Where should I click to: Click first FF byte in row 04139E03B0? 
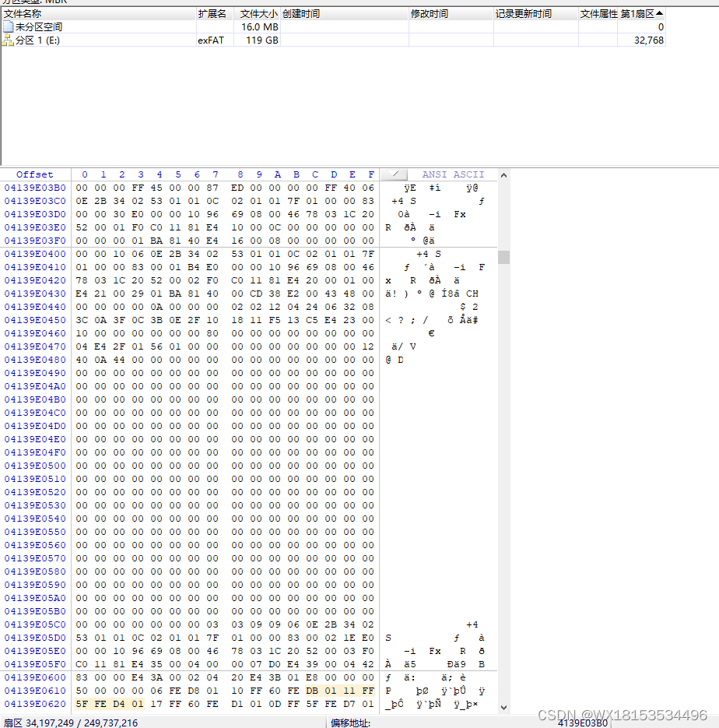click(138, 188)
